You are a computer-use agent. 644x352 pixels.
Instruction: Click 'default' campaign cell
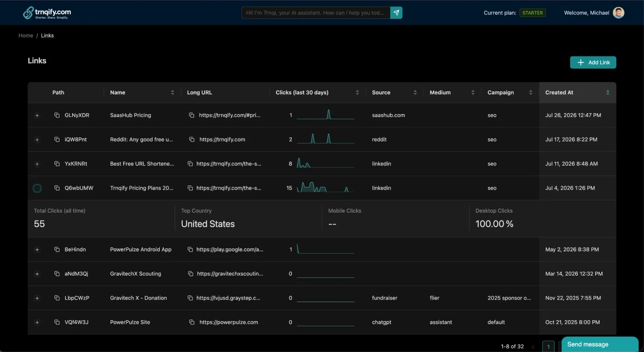[x=496, y=322]
